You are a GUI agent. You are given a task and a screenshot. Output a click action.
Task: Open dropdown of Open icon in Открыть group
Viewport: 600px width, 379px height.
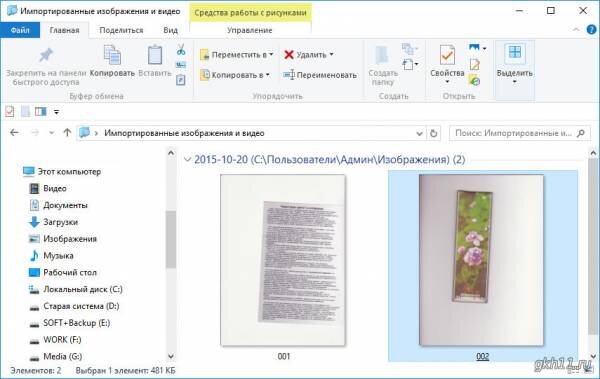[x=484, y=48]
